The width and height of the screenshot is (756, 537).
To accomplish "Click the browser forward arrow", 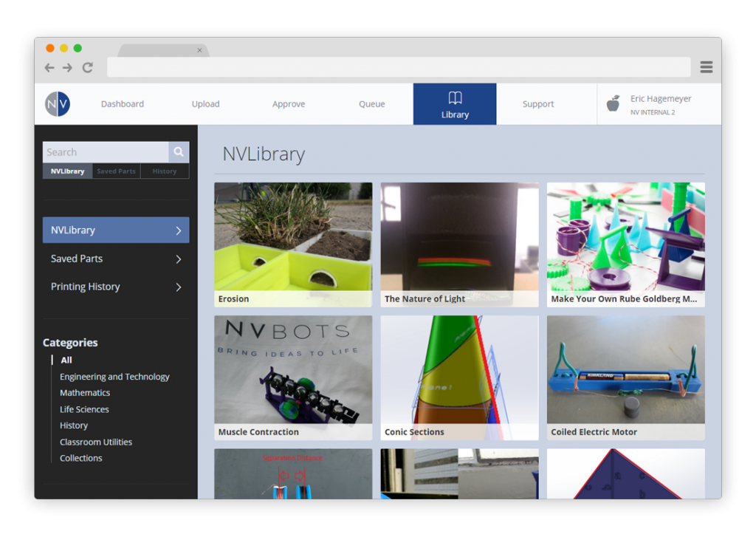I will [x=67, y=67].
